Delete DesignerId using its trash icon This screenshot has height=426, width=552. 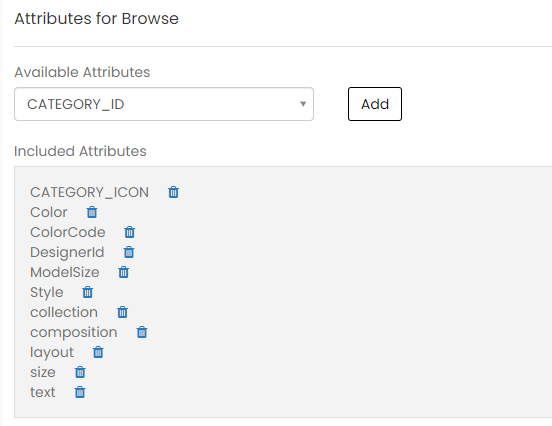[129, 252]
